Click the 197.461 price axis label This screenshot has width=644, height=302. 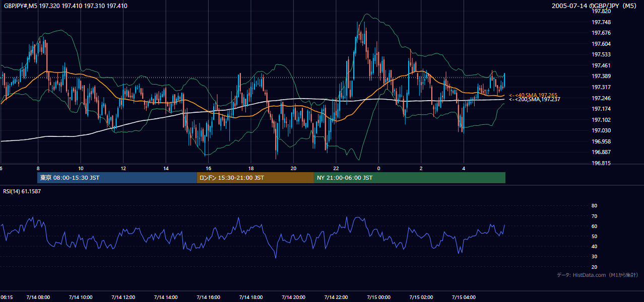pos(601,65)
